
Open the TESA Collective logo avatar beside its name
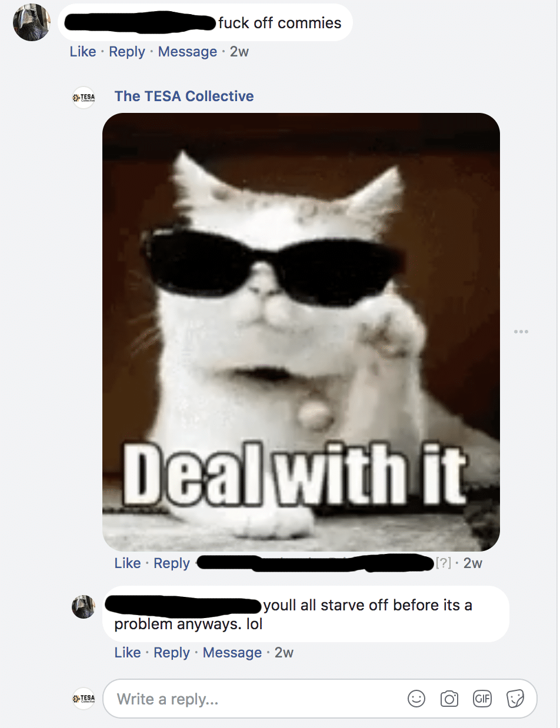pos(84,97)
